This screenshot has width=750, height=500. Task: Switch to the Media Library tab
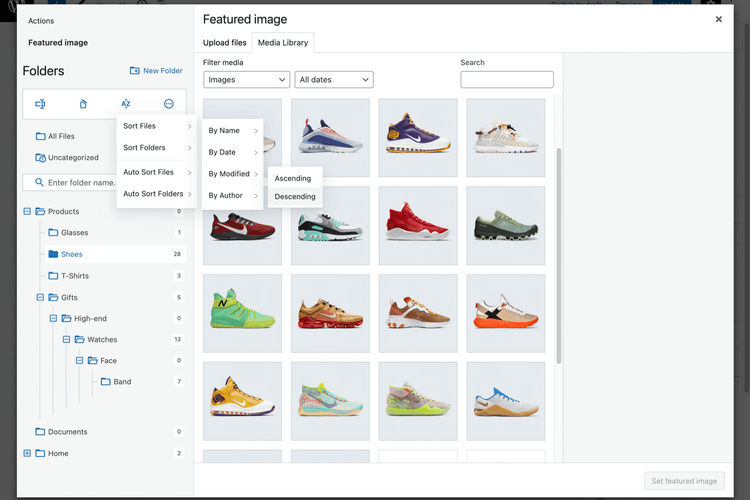pyautogui.click(x=283, y=43)
